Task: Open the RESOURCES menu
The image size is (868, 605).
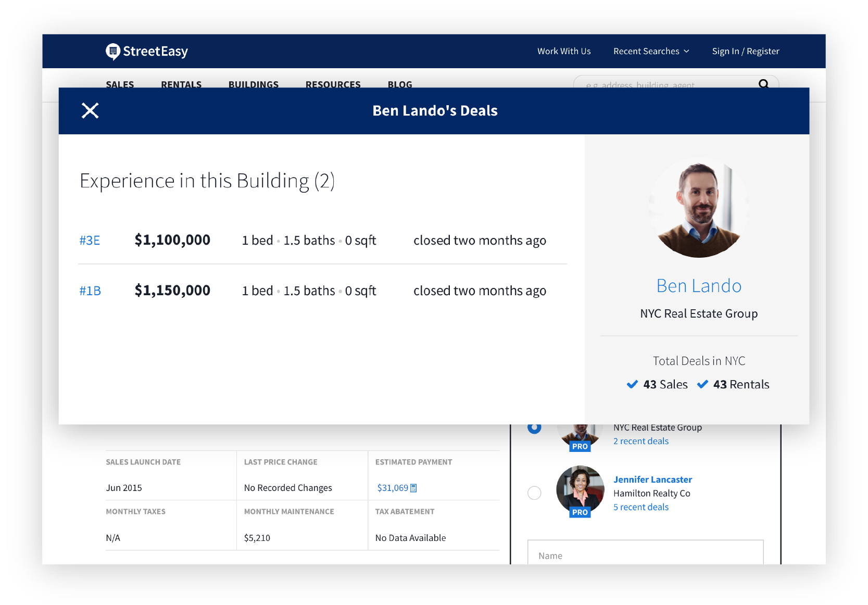Action: coord(333,84)
